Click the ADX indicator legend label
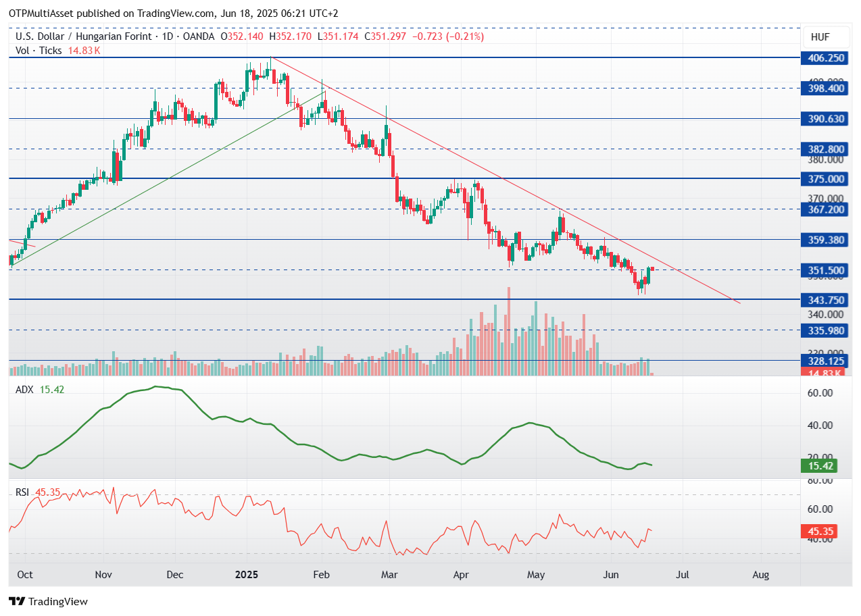 tap(25, 390)
